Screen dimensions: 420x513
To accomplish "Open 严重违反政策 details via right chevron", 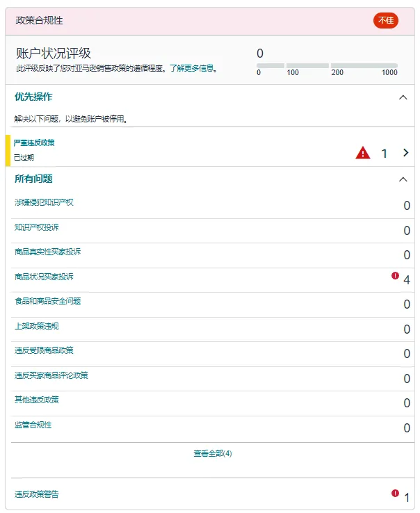I will 405,153.
